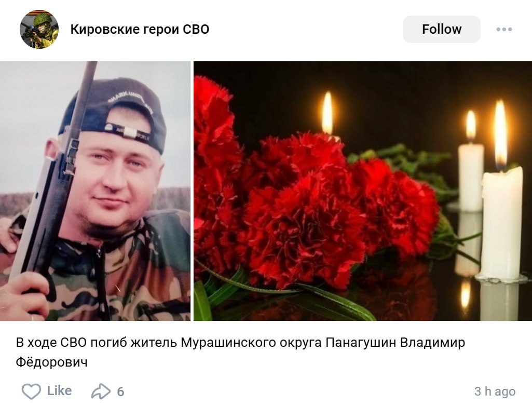Toggle the Like label under the post
This screenshot has width=532, height=405.
pos(59,391)
